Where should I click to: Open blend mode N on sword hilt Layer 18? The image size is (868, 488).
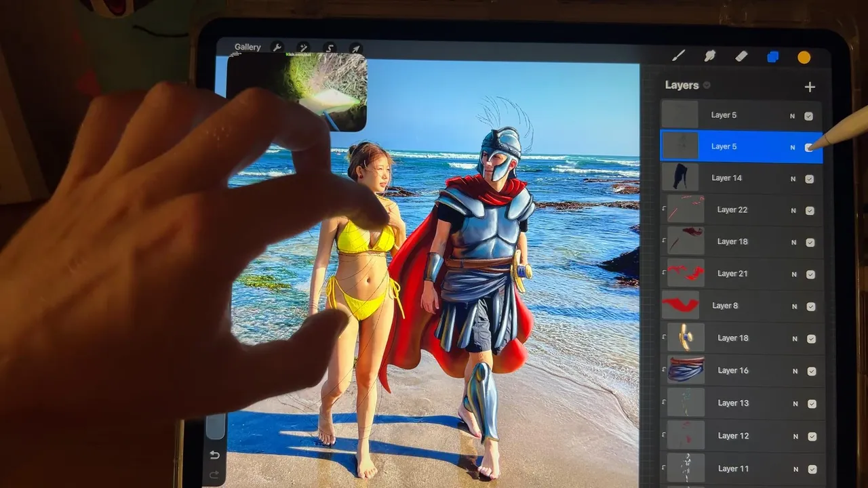point(795,339)
